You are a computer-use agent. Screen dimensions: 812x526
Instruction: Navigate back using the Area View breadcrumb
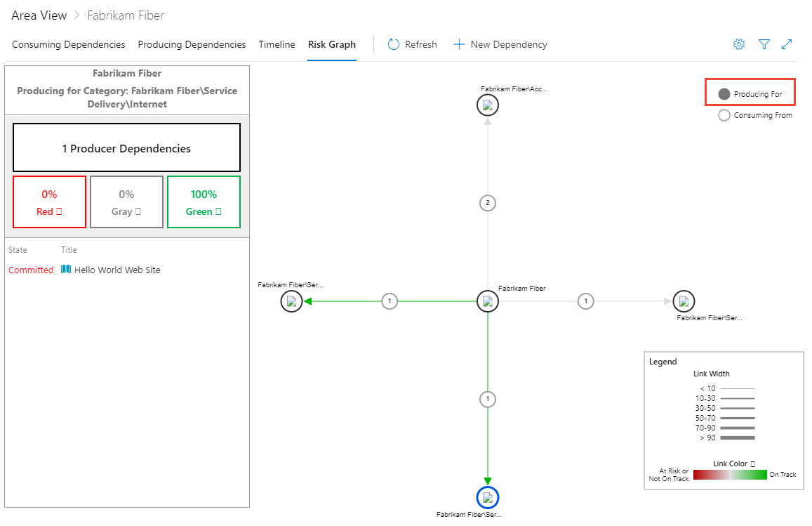pos(39,15)
